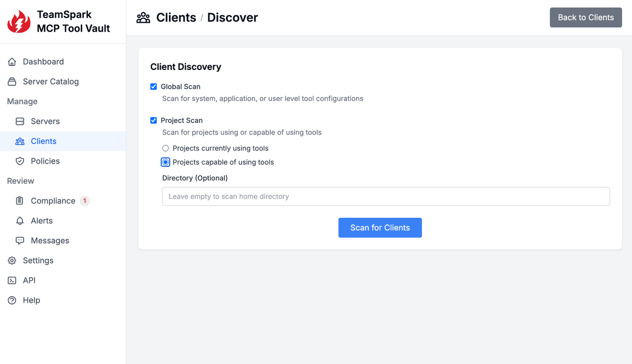The height and width of the screenshot is (364, 632).
Task: Choose Projects capable of using tools
Action: click(x=165, y=162)
